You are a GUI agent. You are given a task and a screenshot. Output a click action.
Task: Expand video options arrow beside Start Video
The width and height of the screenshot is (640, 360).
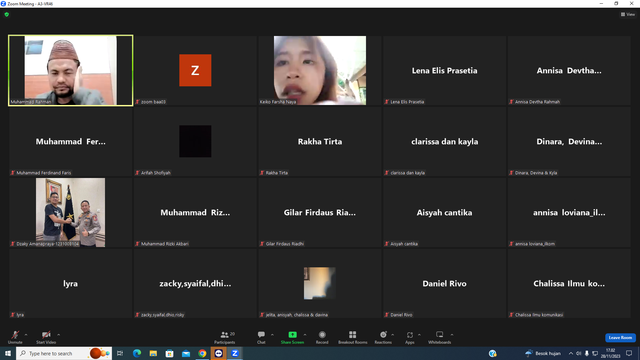pyautogui.click(x=58, y=335)
